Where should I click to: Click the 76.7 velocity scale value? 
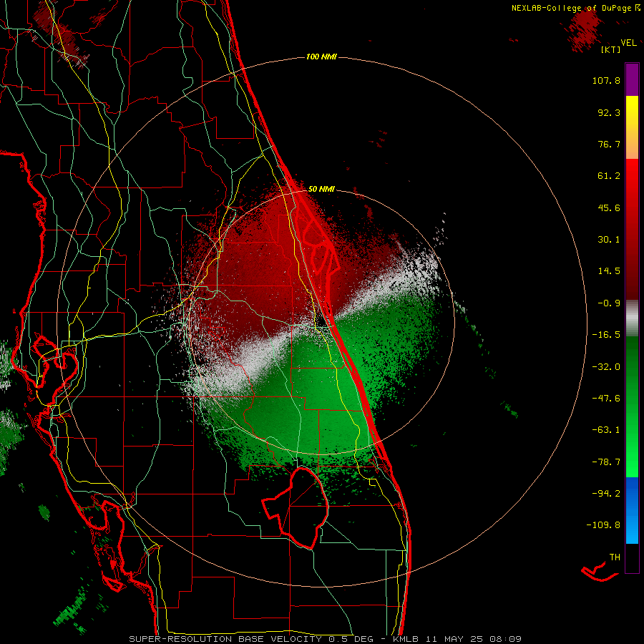[x=609, y=144]
